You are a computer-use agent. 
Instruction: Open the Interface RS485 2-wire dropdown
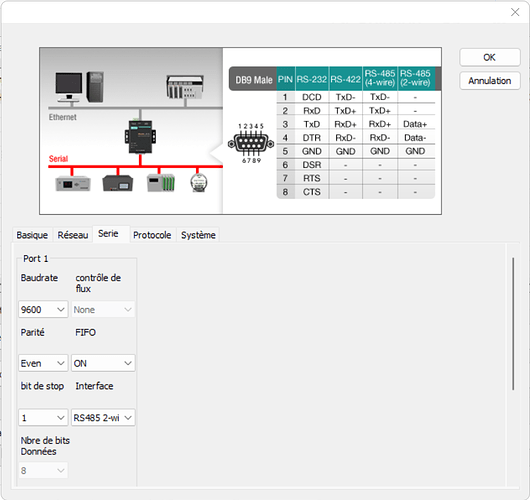[x=103, y=418]
